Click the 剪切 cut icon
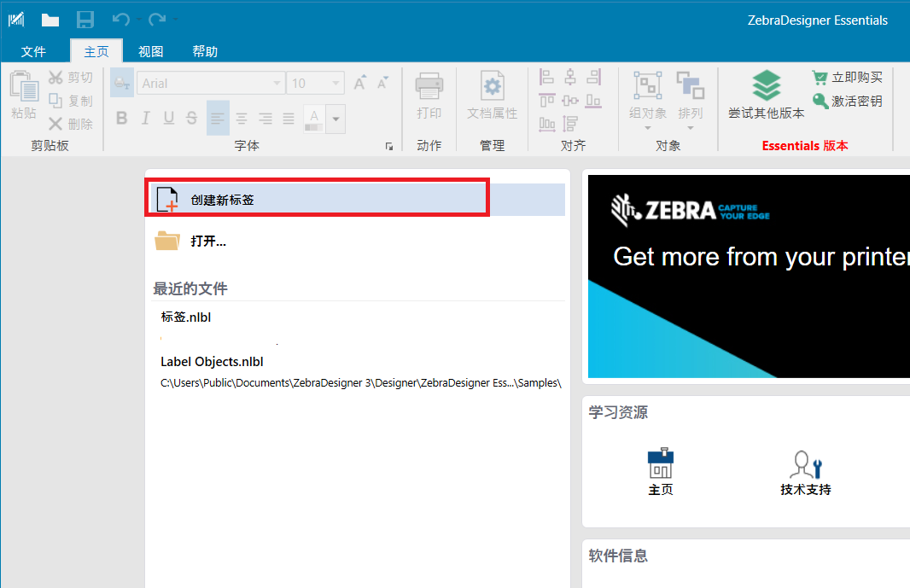Screen dimensions: 910x588 pos(56,76)
